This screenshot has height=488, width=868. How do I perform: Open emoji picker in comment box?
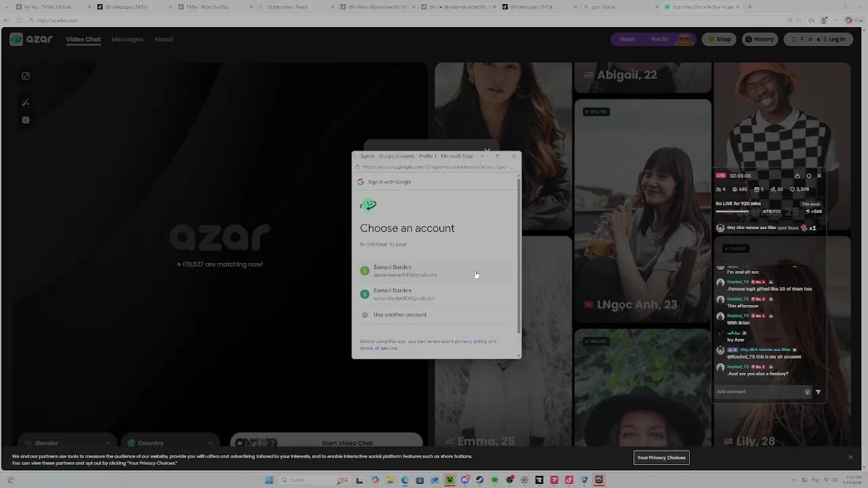pos(807,392)
